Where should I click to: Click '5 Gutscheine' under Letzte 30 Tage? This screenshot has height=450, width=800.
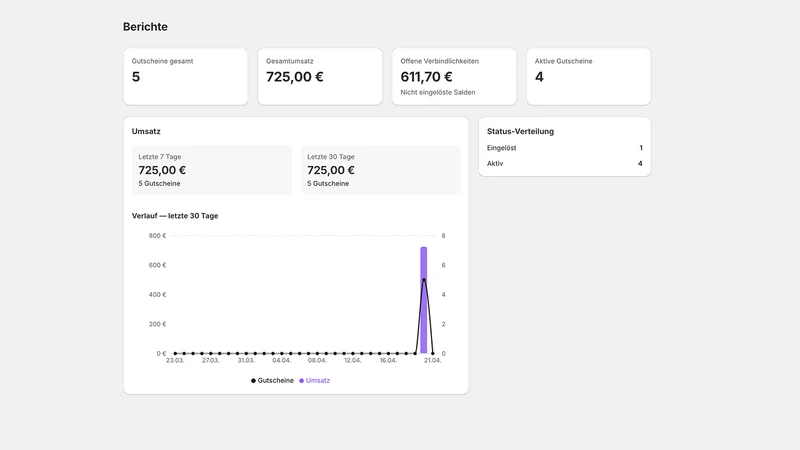click(x=328, y=184)
